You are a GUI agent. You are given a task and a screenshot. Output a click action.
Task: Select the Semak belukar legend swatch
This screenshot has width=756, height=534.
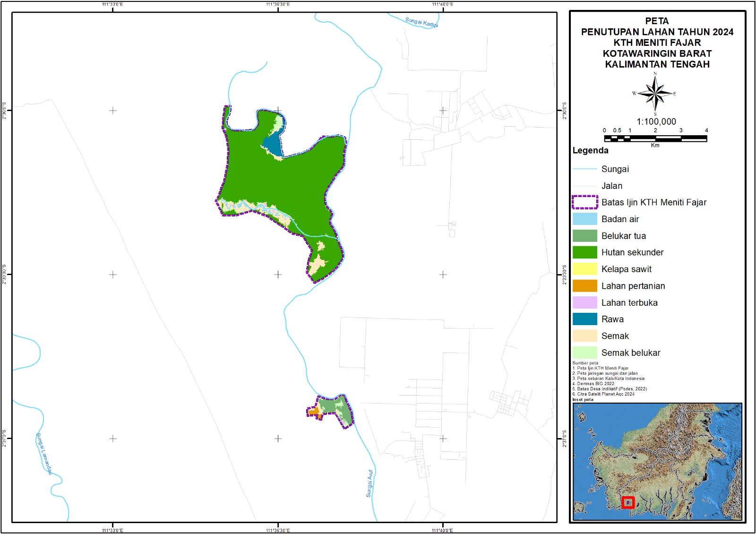click(584, 353)
